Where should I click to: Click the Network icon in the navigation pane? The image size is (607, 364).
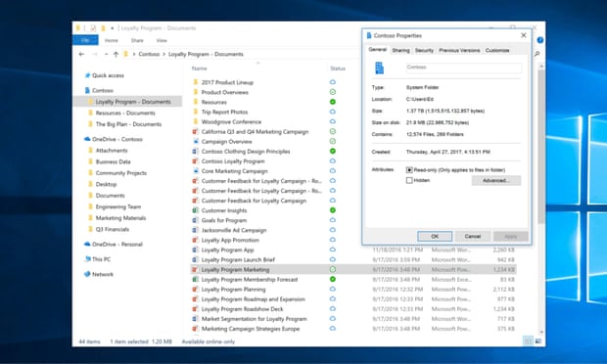coord(87,274)
